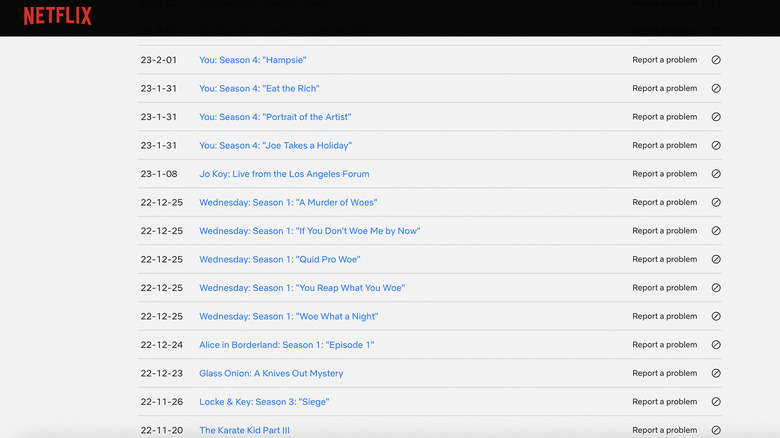
Task: Report a problem for Locke & Key "Siege"
Action: 665,402
